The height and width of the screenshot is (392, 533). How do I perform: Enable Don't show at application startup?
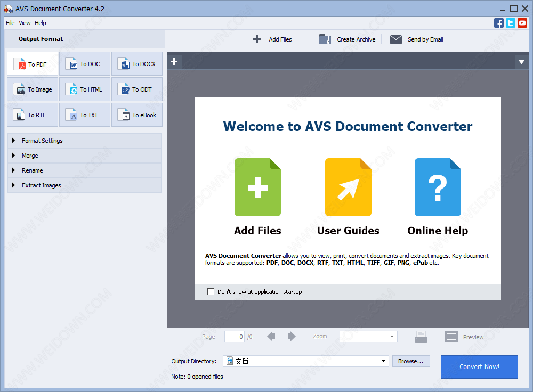click(x=211, y=292)
